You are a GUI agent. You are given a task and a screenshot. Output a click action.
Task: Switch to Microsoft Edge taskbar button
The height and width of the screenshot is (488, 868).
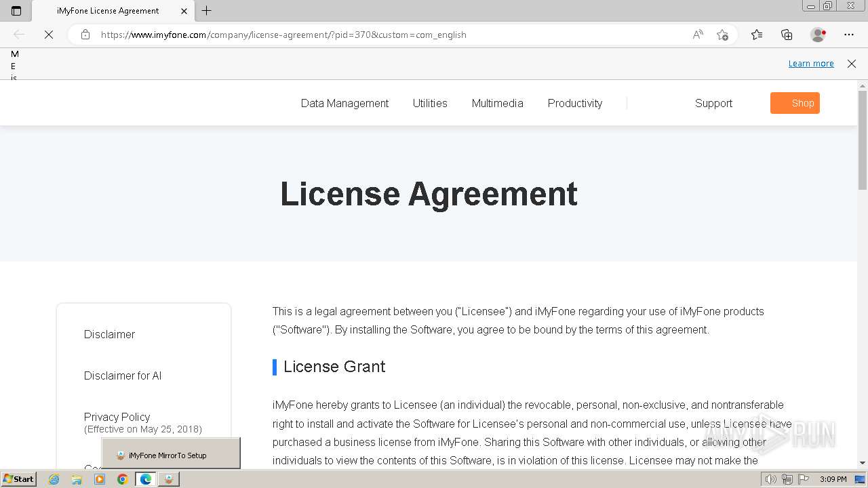tap(146, 479)
